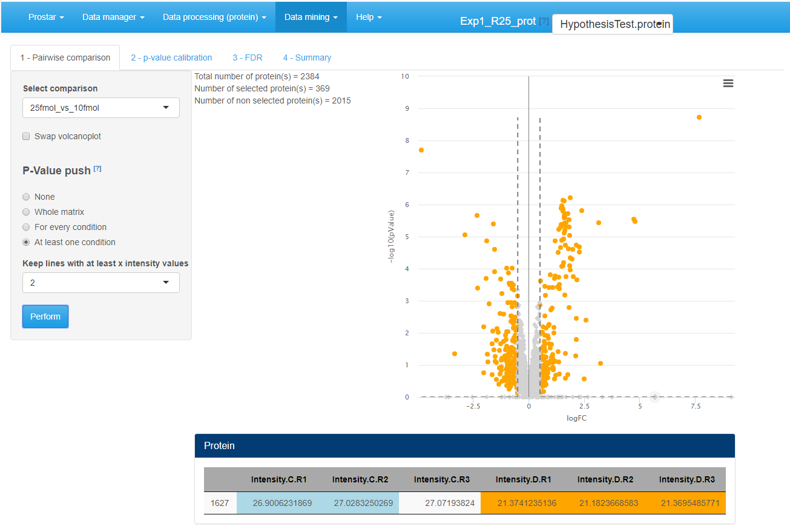Switch to p-value calibration tab

tap(171, 57)
